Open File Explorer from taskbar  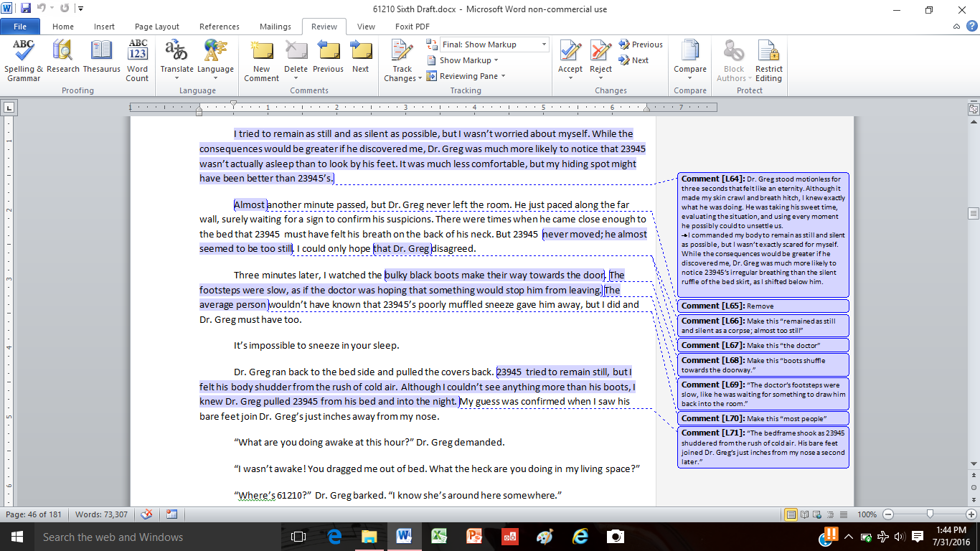pyautogui.click(x=369, y=537)
